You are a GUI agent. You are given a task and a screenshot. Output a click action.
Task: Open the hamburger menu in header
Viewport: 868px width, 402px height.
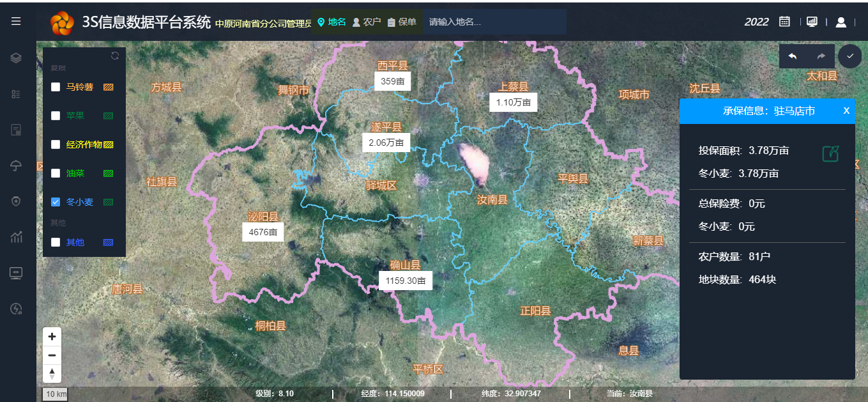(x=16, y=22)
